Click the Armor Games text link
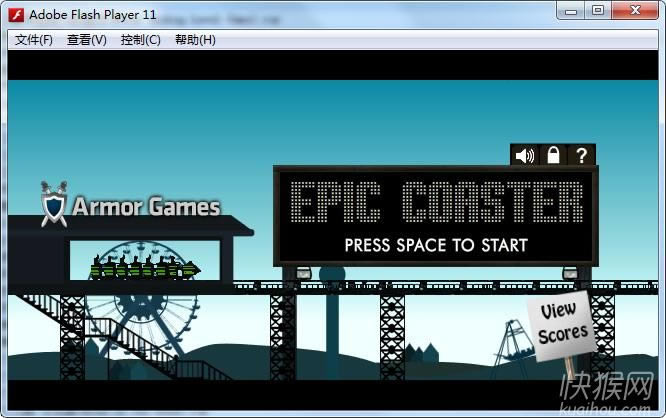This screenshot has height=418, width=666. tap(146, 207)
